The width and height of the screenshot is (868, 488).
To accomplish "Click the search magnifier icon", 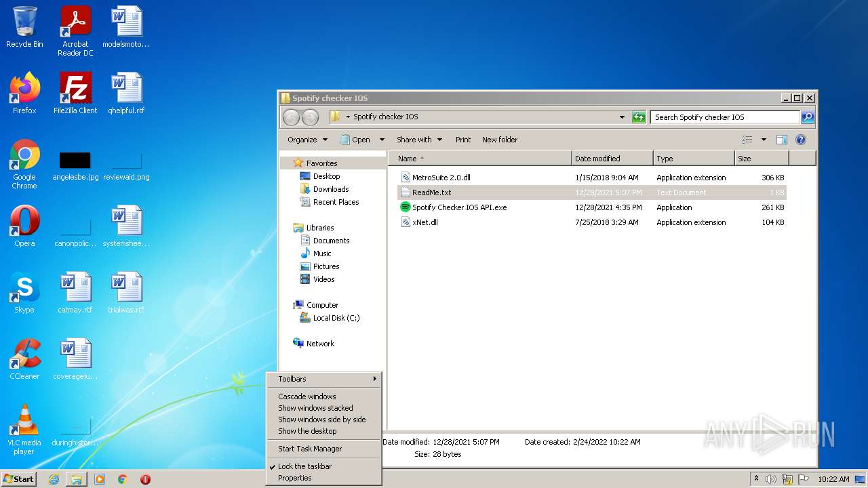I will coord(807,117).
